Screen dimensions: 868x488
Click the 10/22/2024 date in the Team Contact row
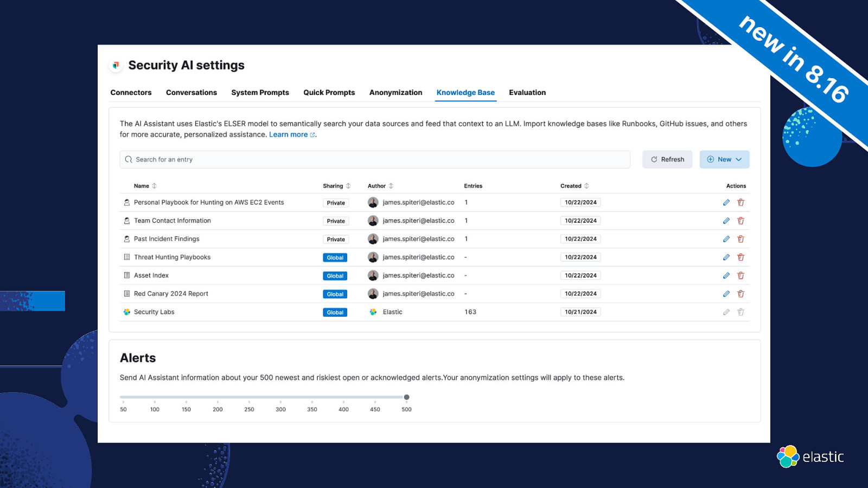580,221
